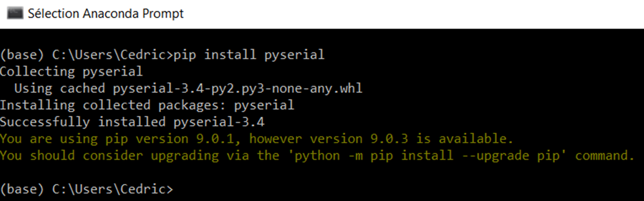
Task: Click the 'Collecting pyserial' output line
Action: pyautogui.click(x=71, y=72)
